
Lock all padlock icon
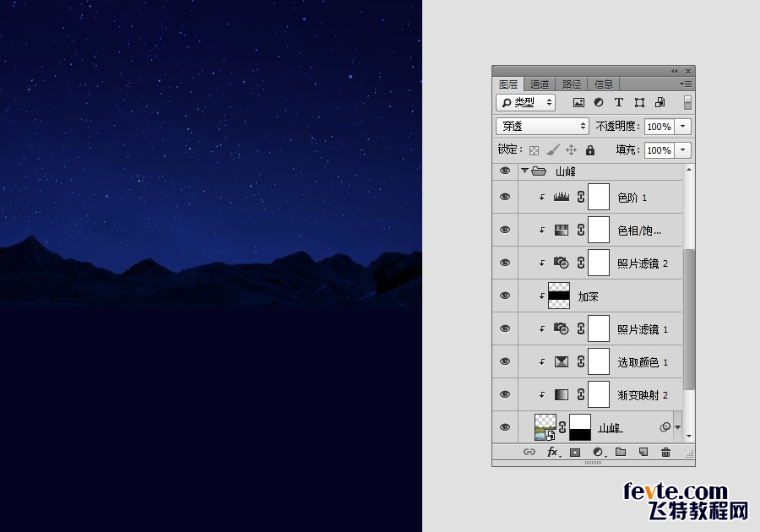coord(590,150)
